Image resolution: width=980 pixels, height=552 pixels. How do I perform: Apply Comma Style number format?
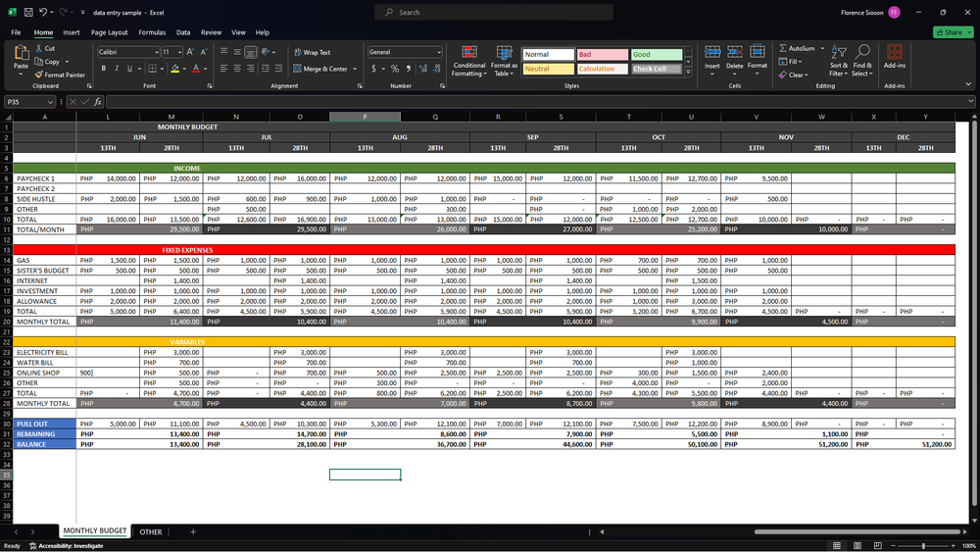408,68
